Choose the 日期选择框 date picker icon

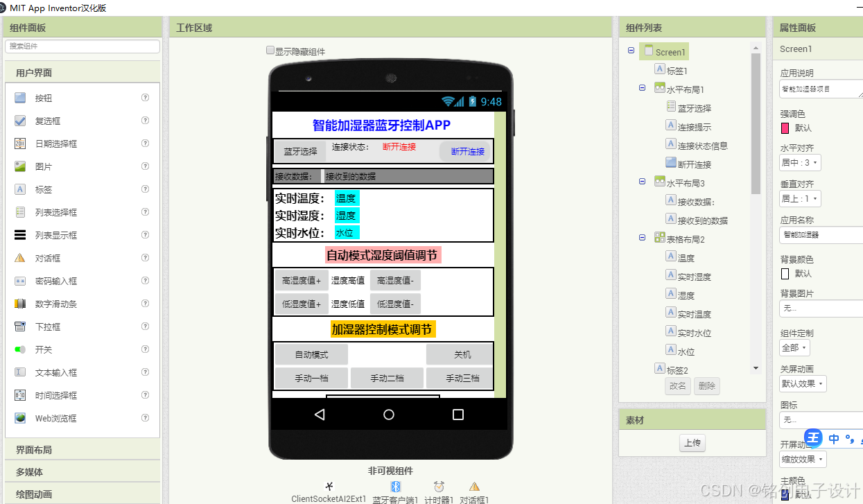tap(20, 144)
